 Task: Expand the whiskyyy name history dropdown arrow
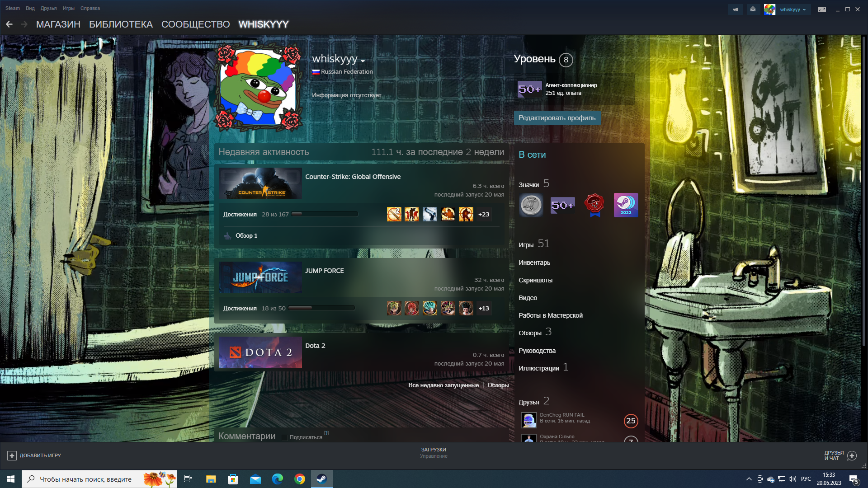tap(363, 61)
